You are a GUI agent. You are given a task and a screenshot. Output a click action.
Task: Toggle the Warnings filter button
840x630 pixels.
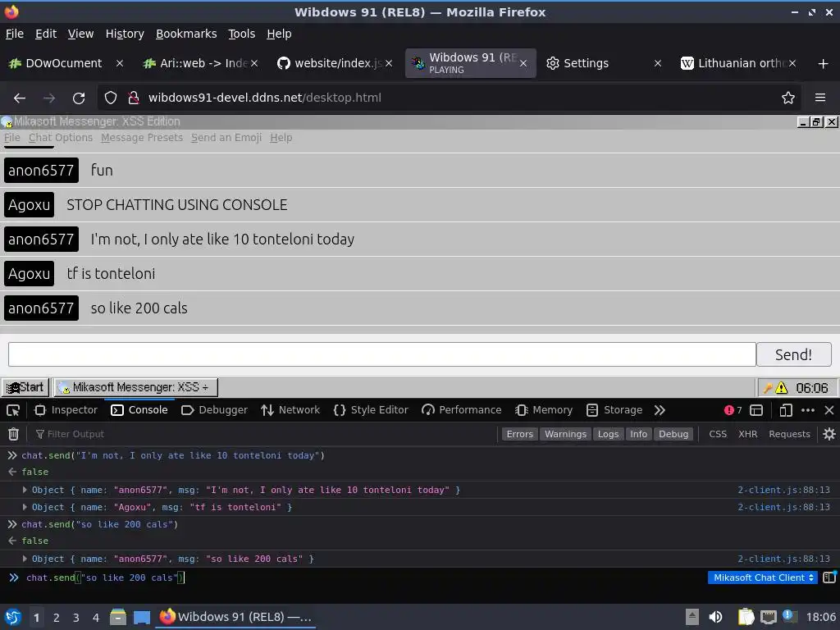[x=565, y=434]
